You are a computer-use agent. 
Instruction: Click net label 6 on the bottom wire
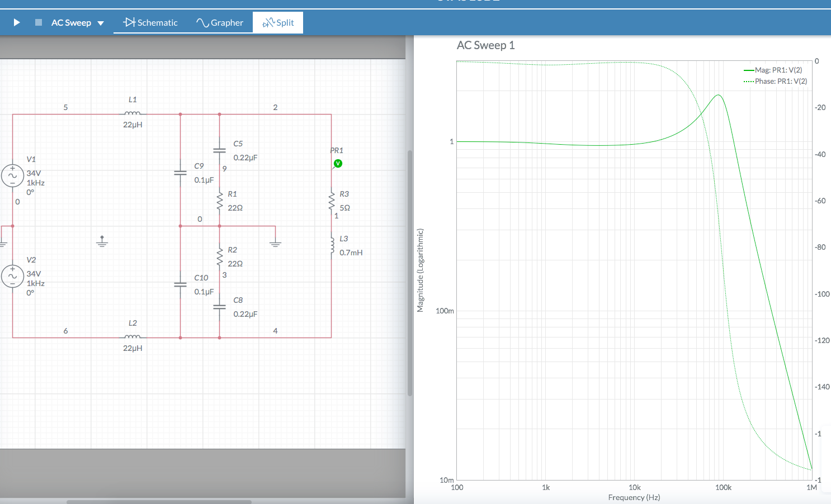(x=65, y=331)
